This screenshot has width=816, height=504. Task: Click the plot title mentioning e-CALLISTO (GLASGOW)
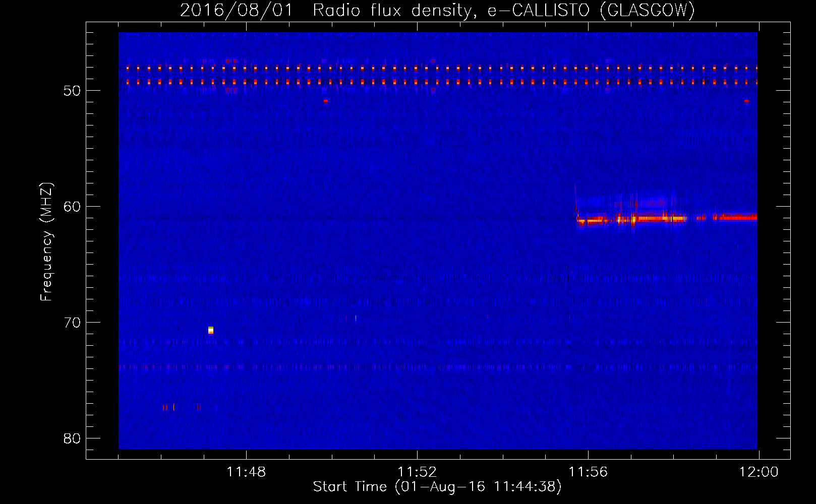click(x=437, y=10)
